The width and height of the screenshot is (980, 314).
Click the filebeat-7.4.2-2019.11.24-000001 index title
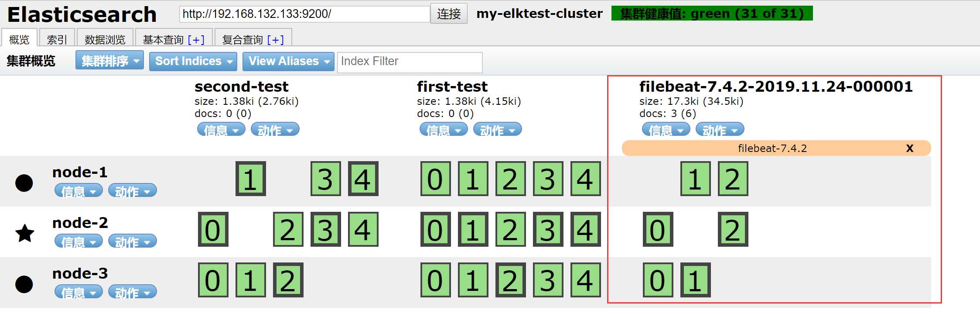(x=776, y=86)
